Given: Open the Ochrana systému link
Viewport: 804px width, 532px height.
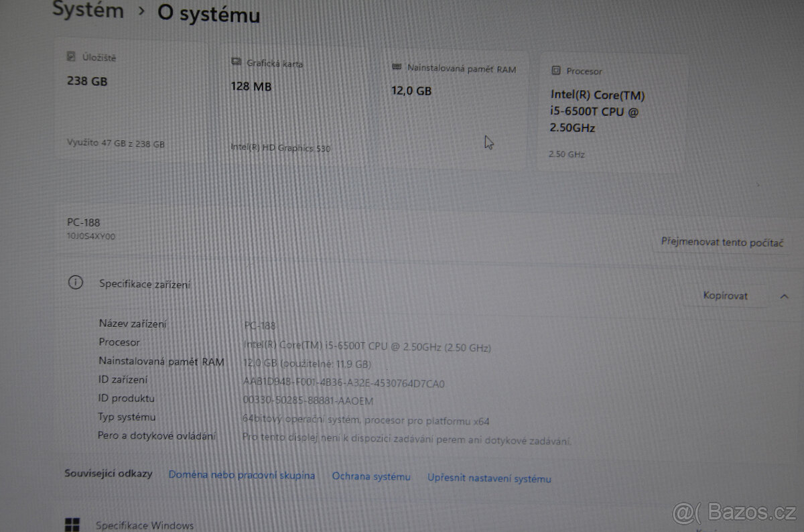Looking at the screenshot, I should coord(371,477).
